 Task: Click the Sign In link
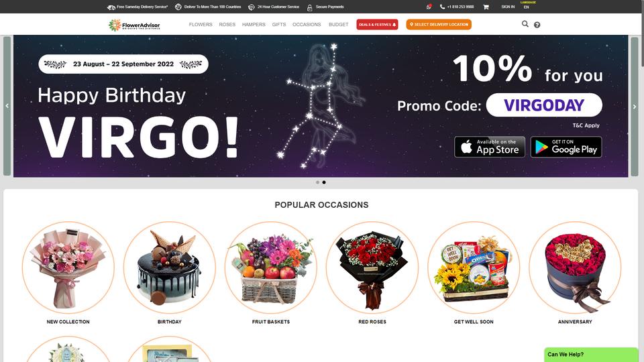point(508,7)
